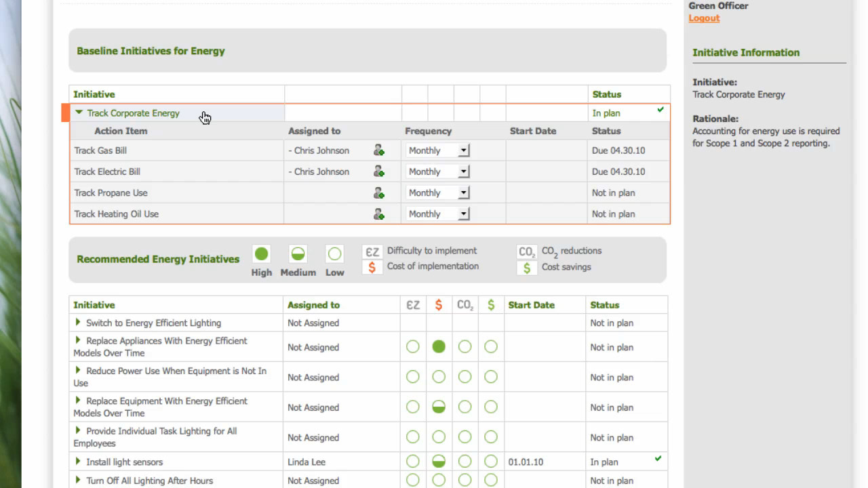This screenshot has width=868, height=488.
Task: Expand the Install light sensors initiative
Action: pyautogui.click(x=78, y=461)
